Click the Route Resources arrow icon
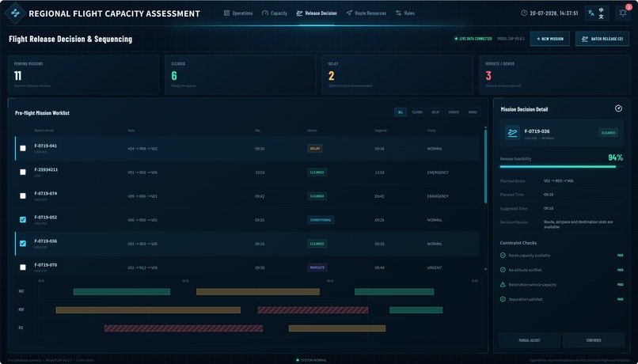The image size is (638, 364). click(x=349, y=13)
